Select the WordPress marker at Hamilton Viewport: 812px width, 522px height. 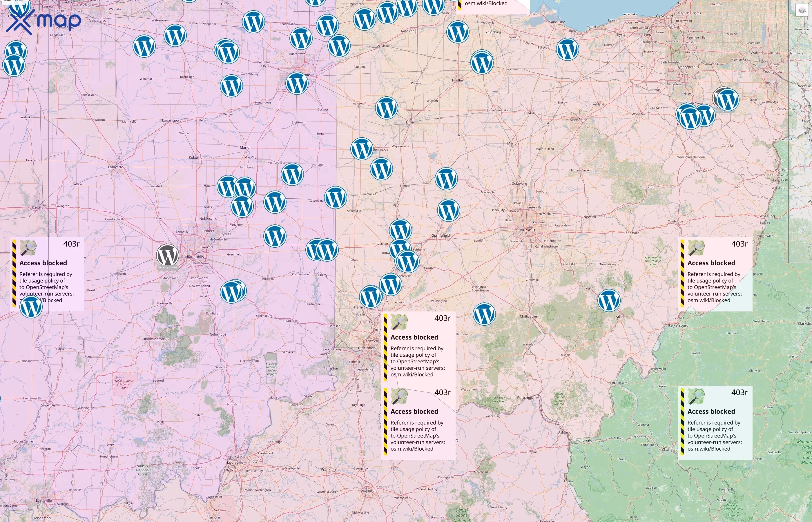pyautogui.click(x=371, y=297)
